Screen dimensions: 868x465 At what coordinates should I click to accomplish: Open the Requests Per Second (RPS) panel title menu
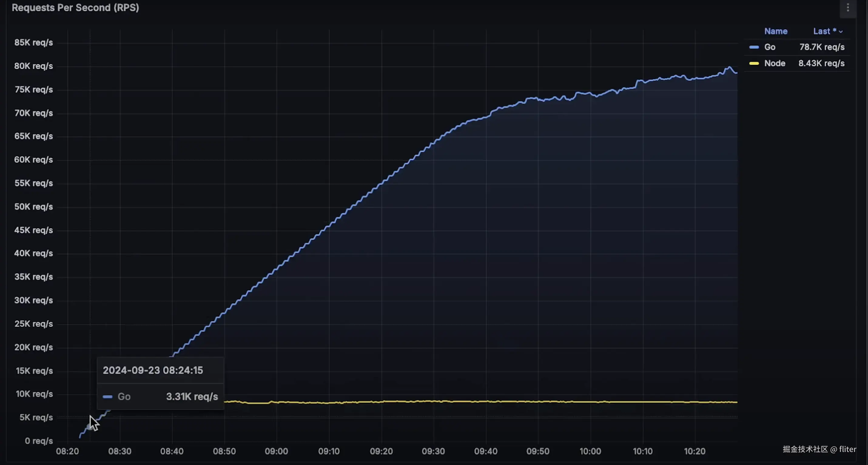coord(75,8)
